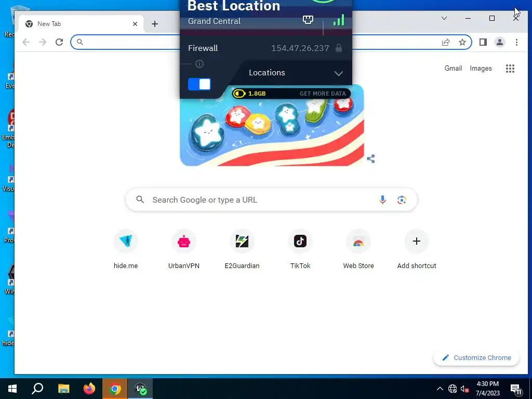
Task: Open Gmail link
Action: click(453, 68)
